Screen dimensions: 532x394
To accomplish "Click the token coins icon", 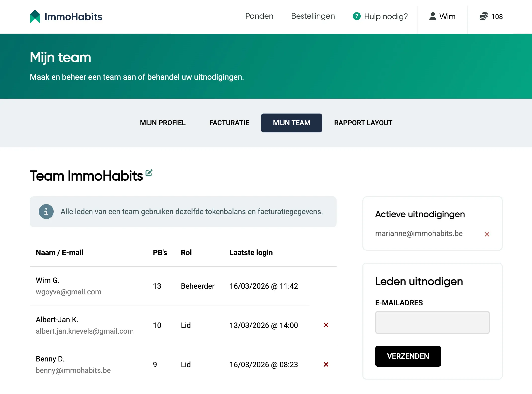I will 483,16.
